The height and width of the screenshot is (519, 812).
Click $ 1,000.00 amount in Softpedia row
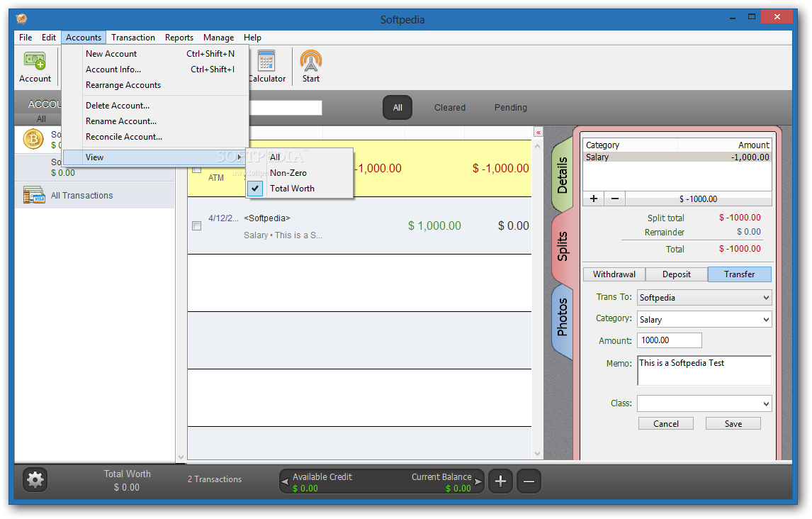[434, 226]
